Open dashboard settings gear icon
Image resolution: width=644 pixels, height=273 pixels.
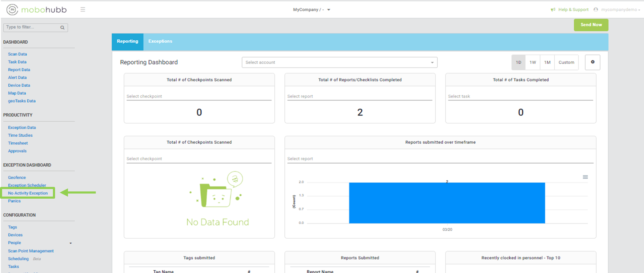pos(592,62)
